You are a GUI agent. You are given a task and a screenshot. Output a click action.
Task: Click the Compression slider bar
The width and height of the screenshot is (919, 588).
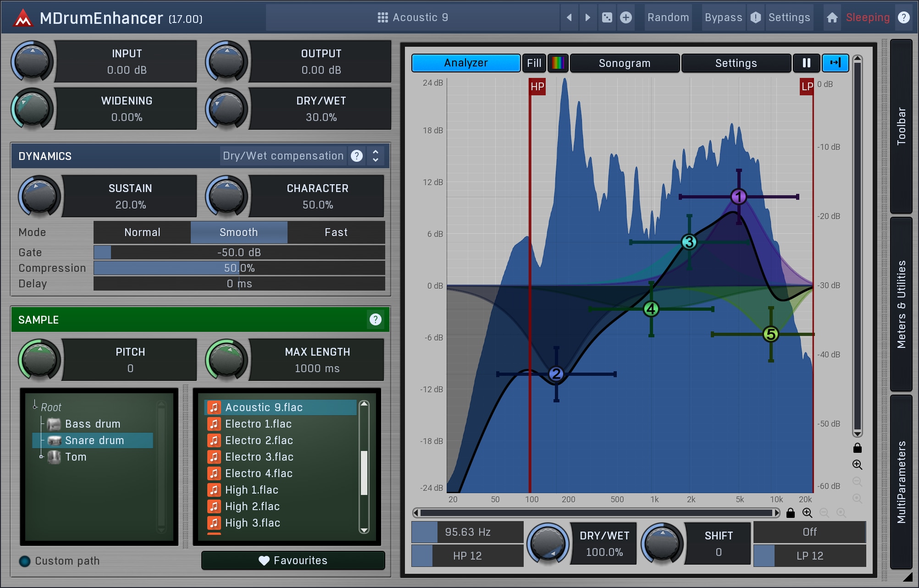pos(239,268)
